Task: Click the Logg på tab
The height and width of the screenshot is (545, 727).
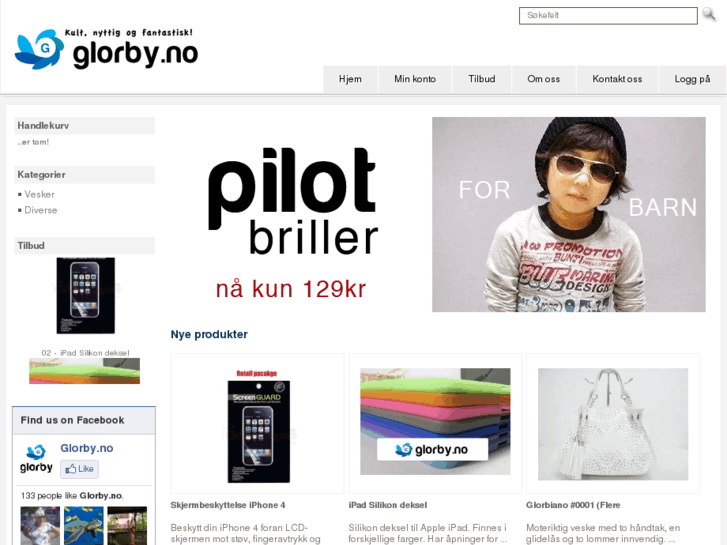Action: [x=692, y=79]
